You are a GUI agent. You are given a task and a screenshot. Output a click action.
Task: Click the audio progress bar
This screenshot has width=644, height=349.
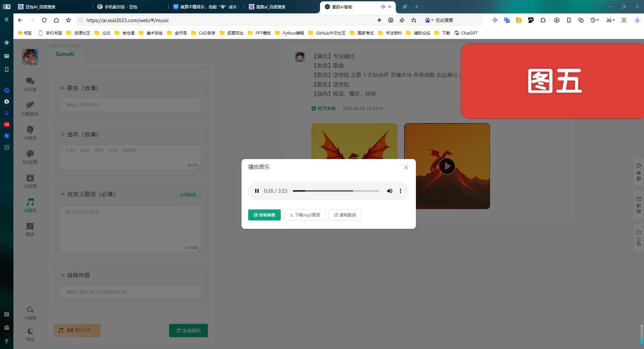click(336, 191)
